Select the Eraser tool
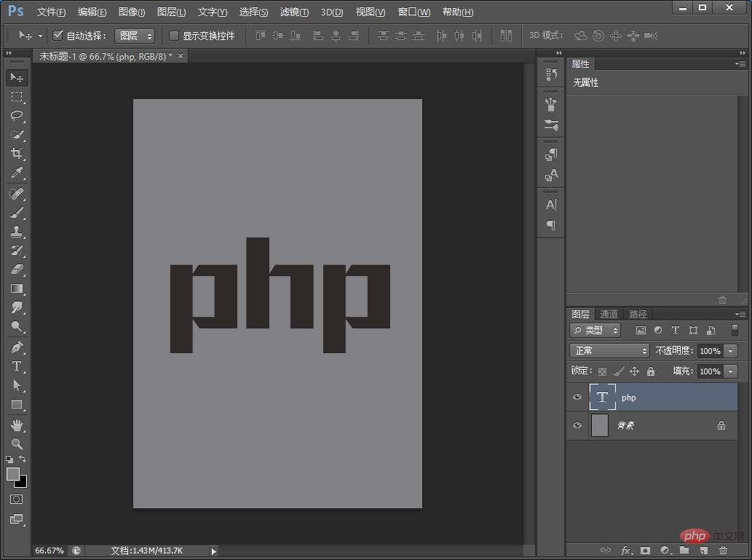The height and width of the screenshot is (560, 752). pos(17,269)
